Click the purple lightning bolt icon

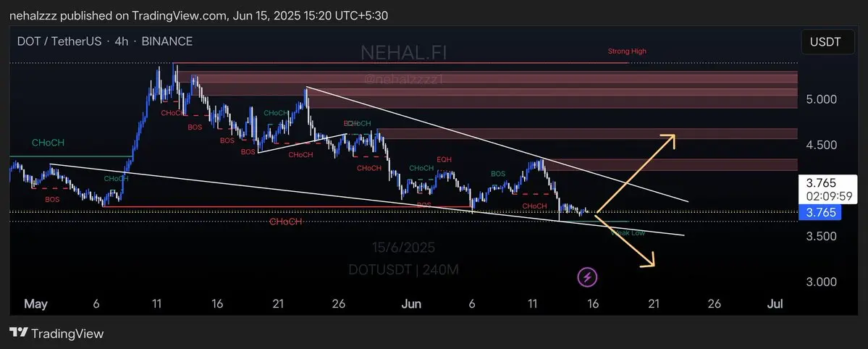point(587,277)
